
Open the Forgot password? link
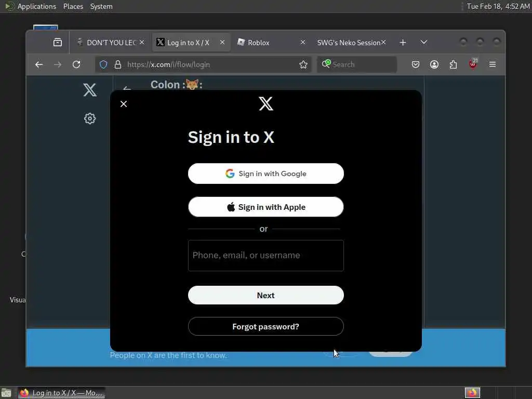tap(265, 326)
